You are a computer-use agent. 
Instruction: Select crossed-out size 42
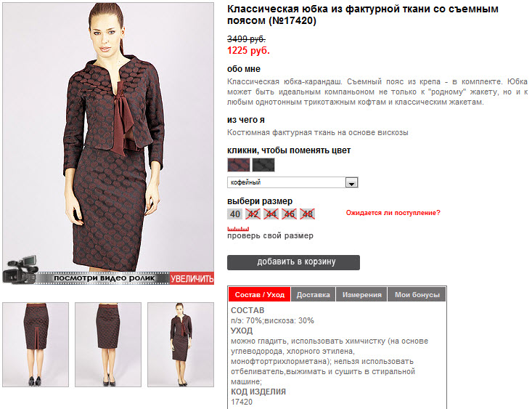point(253,214)
